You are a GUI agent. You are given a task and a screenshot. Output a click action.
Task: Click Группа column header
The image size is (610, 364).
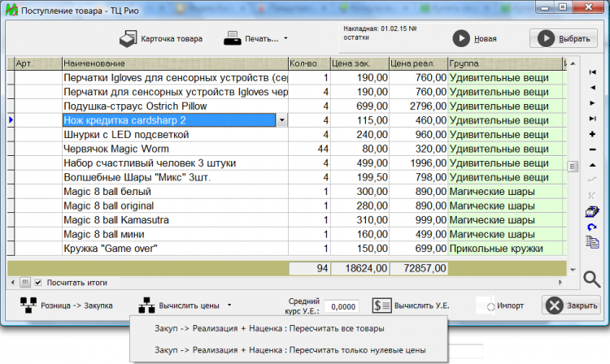(x=505, y=63)
